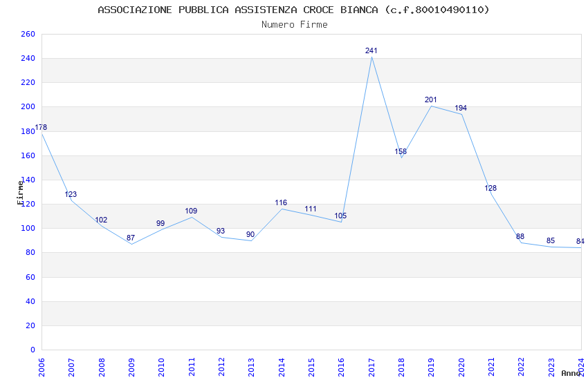This screenshot has height=380, width=588.
Task: Select the 128 data point label
Action: [x=490, y=188]
